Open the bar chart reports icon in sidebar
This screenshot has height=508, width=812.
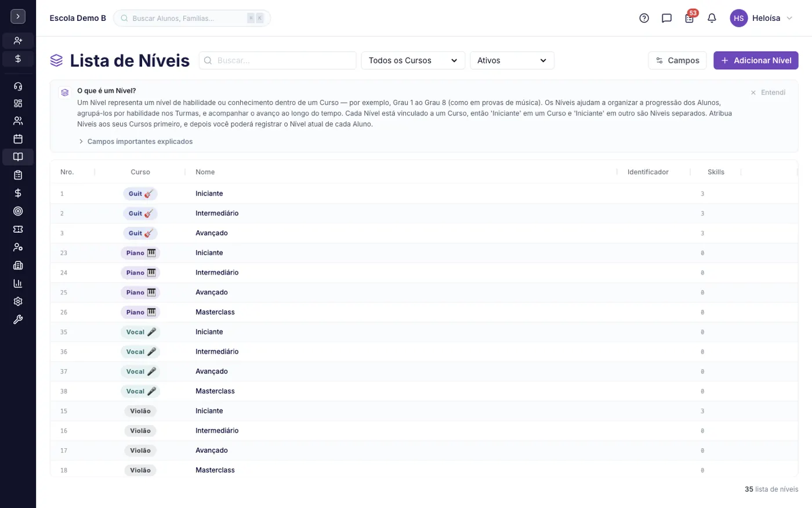pyautogui.click(x=18, y=283)
